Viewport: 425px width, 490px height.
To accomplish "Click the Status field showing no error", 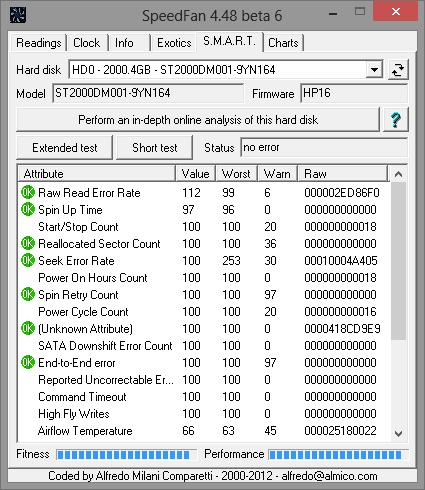I will pyautogui.click(x=324, y=147).
